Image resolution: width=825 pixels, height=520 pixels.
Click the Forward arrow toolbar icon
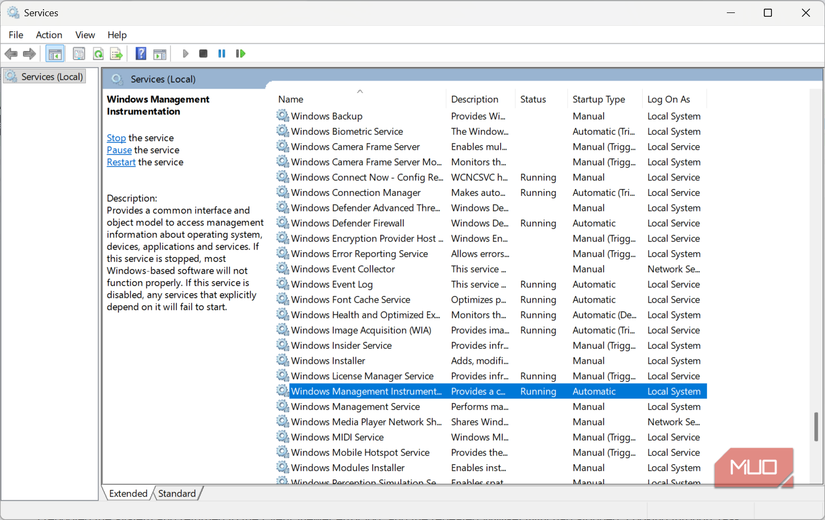tap(29, 54)
